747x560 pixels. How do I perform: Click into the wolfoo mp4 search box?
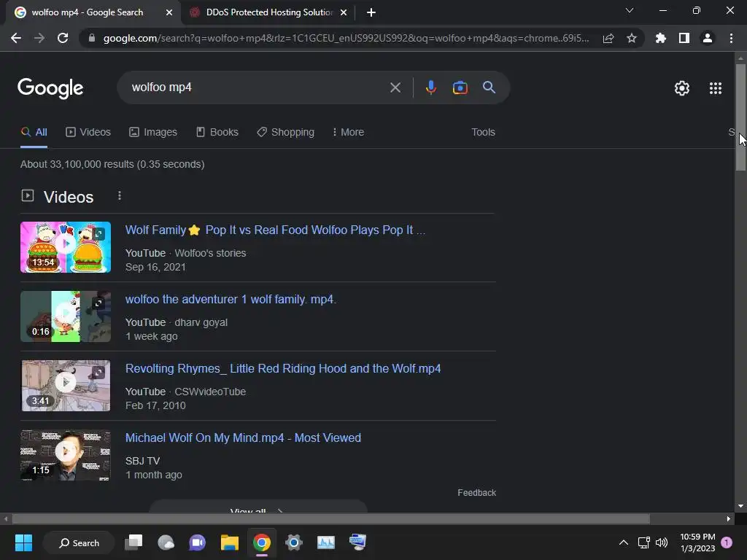pos(258,87)
